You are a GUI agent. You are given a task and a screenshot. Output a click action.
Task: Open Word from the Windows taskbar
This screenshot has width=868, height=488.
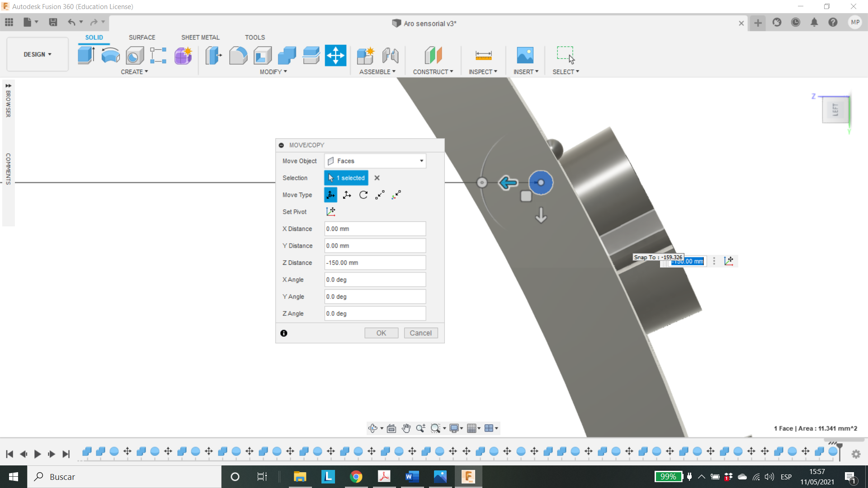tap(412, 477)
